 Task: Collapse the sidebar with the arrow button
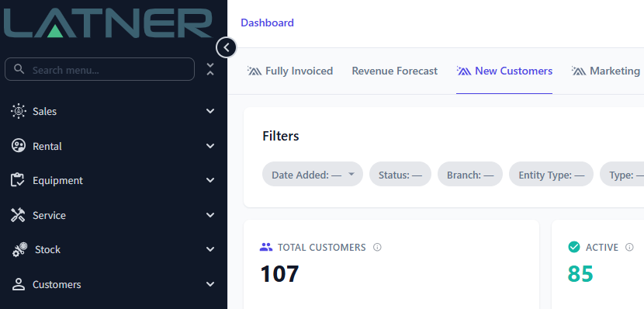coord(227,47)
